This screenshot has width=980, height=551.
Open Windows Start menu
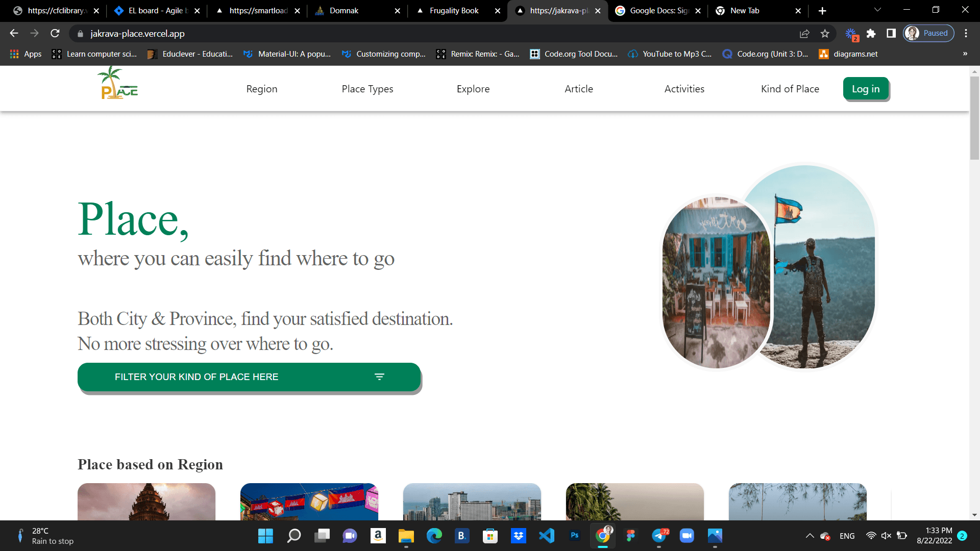coord(265,536)
